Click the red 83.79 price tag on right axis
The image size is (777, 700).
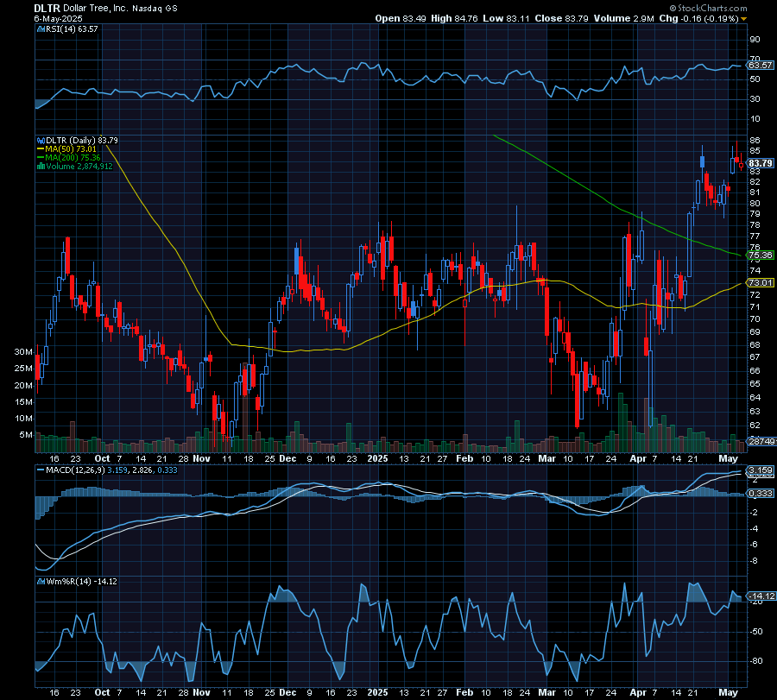760,162
